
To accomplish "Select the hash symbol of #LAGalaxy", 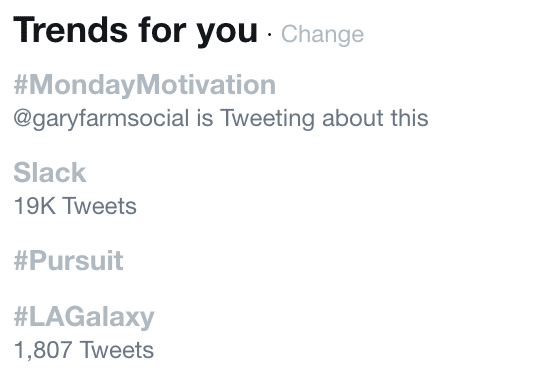I will 21,317.
